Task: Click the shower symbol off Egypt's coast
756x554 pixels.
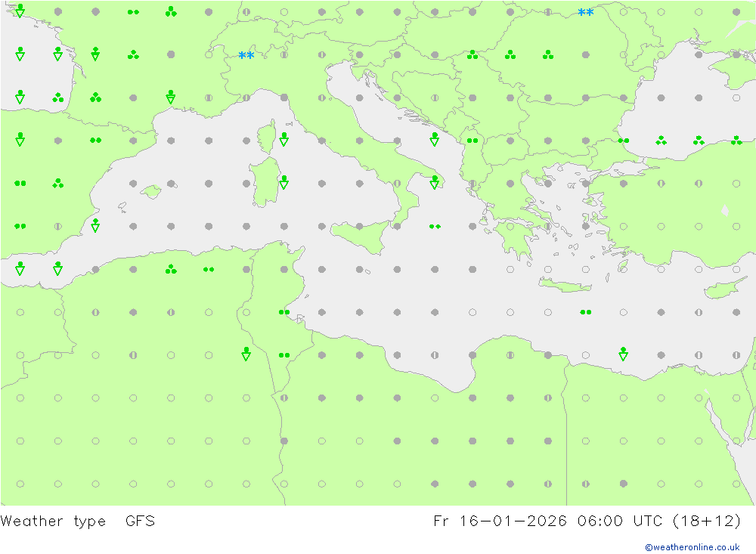Action: pyautogui.click(x=624, y=354)
